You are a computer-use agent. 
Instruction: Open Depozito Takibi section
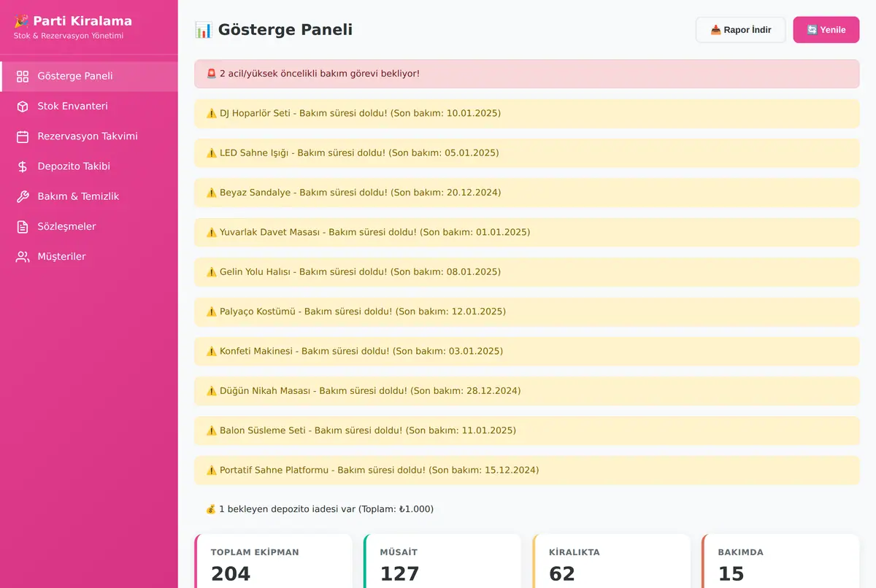click(89, 166)
